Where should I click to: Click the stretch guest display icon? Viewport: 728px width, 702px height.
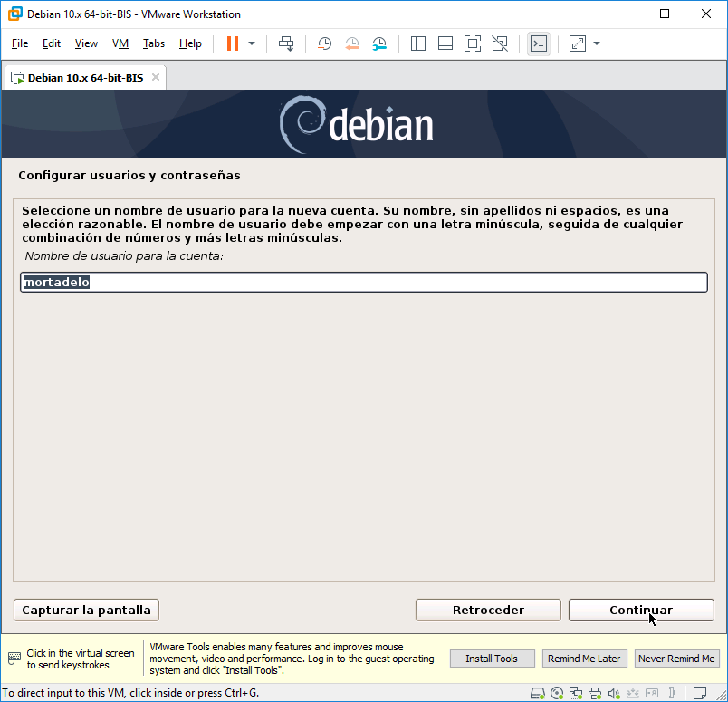[x=578, y=43]
